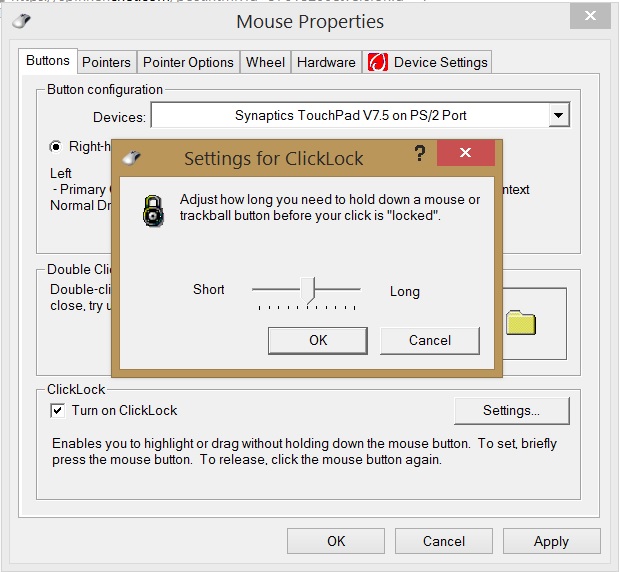Uncheck Turn on ClickLock checkbox

[x=58, y=411]
